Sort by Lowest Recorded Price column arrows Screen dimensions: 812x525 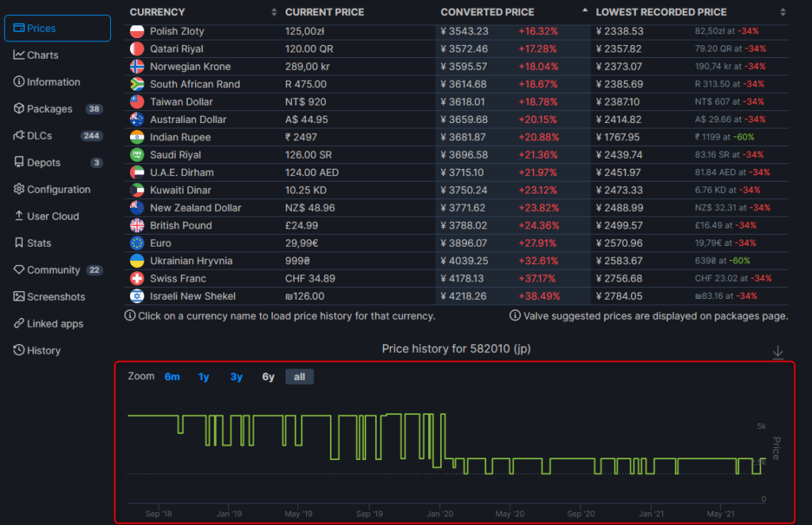tap(783, 12)
